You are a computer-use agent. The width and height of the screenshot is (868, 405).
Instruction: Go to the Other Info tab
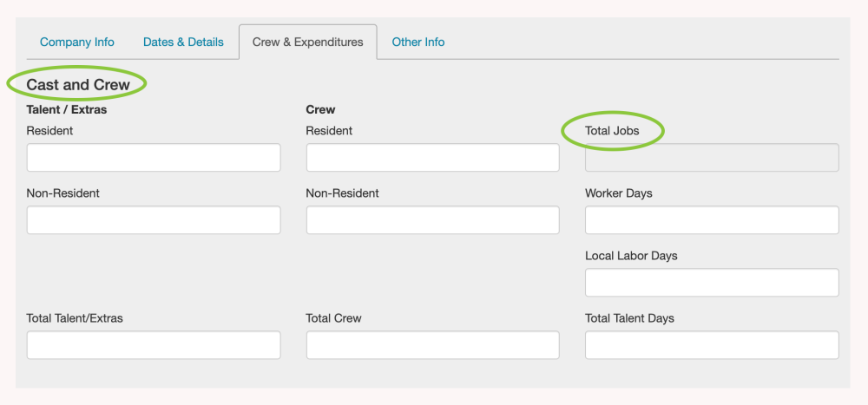[418, 42]
